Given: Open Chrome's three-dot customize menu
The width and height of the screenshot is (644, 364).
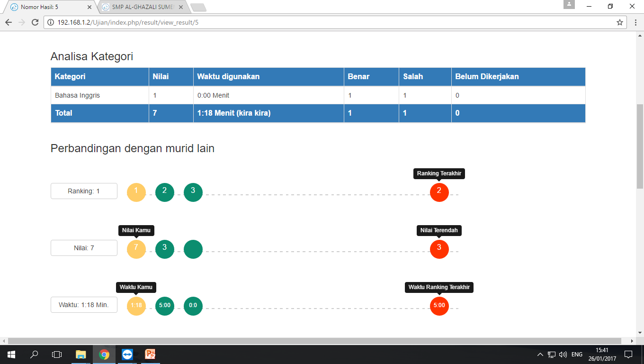Looking at the screenshot, I should coord(635,22).
